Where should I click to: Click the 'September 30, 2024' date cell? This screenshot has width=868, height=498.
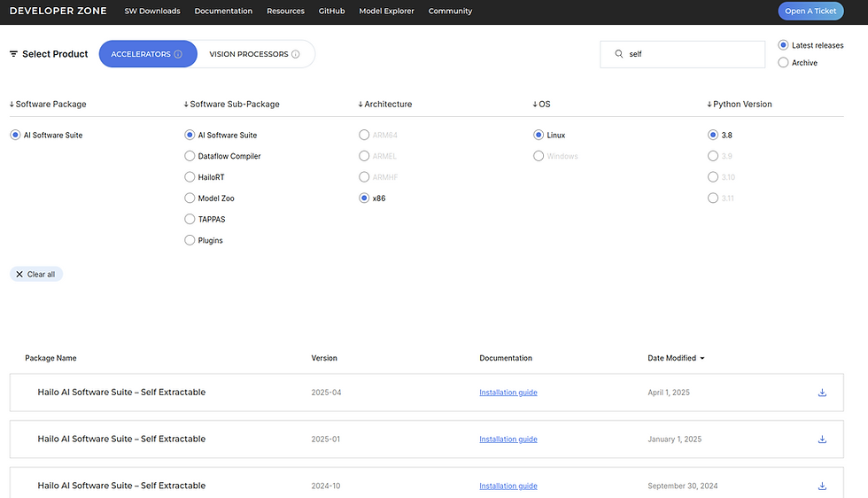[683, 486]
